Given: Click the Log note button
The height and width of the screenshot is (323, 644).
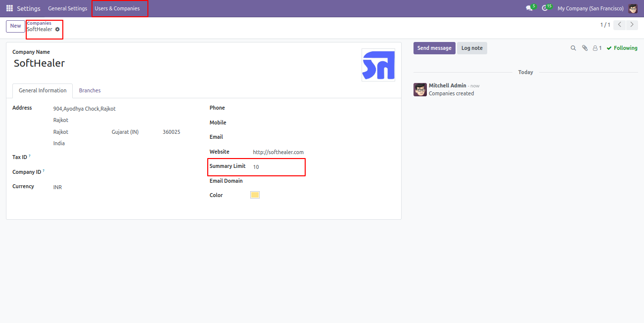Looking at the screenshot, I should (472, 48).
